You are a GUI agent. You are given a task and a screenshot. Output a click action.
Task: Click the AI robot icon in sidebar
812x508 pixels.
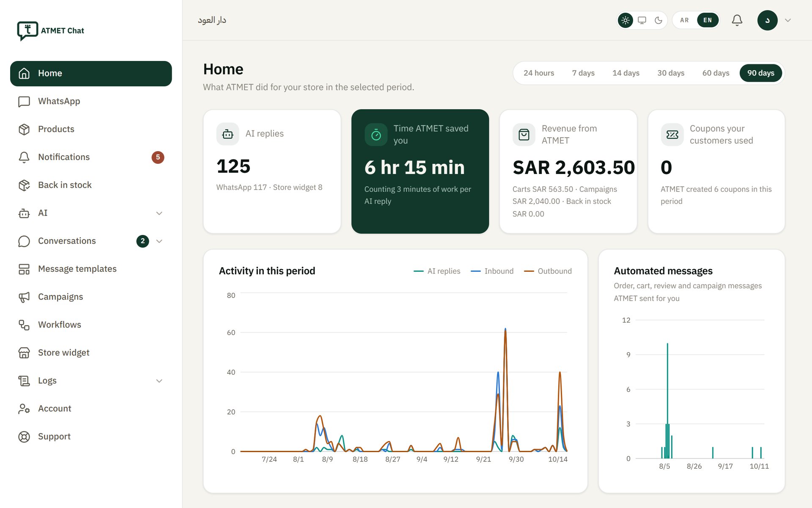click(x=24, y=213)
